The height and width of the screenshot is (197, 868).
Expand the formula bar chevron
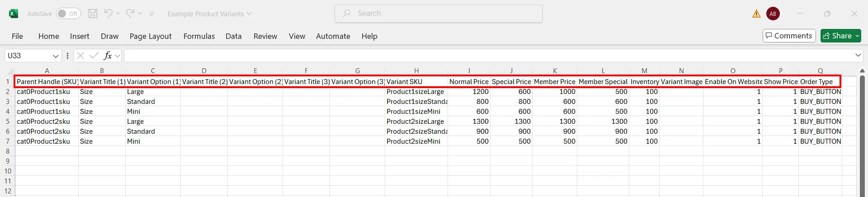pyautogui.click(x=858, y=56)
